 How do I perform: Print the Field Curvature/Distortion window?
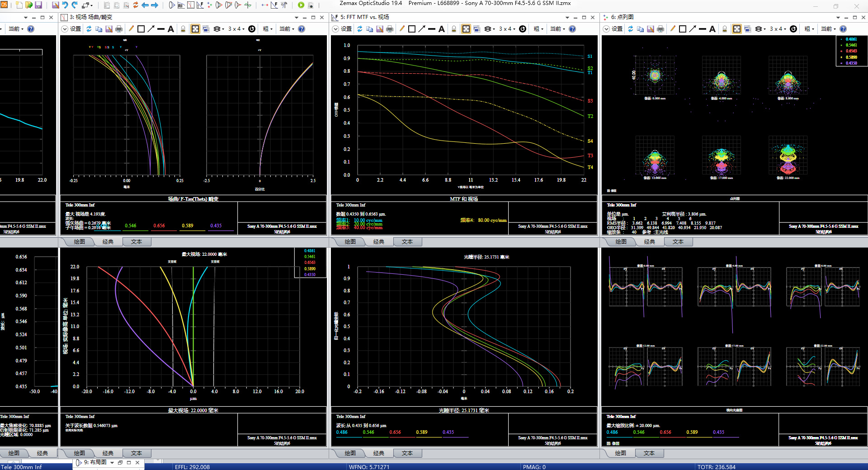click(119, 29)
